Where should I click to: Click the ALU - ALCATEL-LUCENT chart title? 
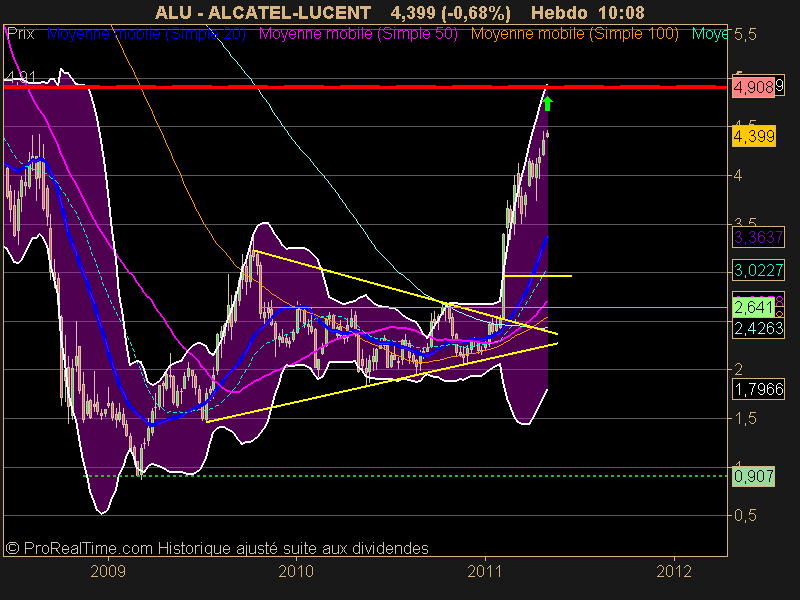click(262, 13)
